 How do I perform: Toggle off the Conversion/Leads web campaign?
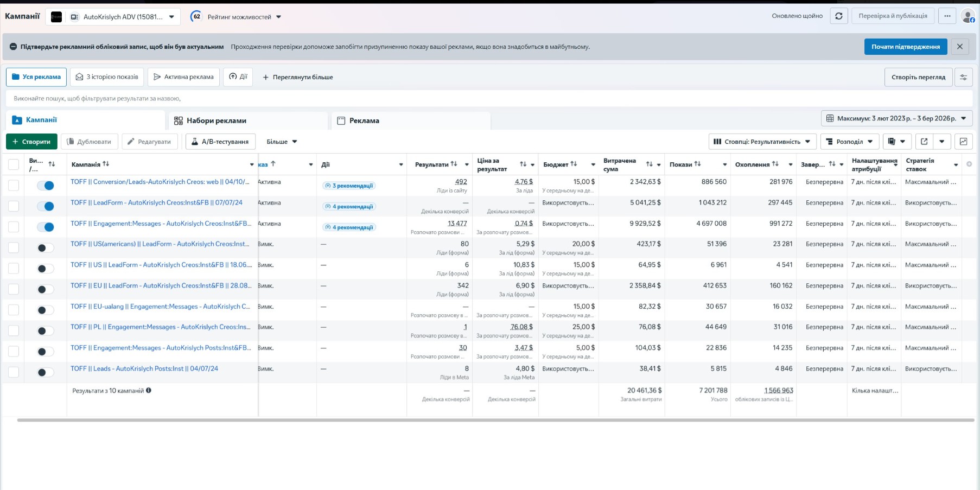[x=46, y=186]
